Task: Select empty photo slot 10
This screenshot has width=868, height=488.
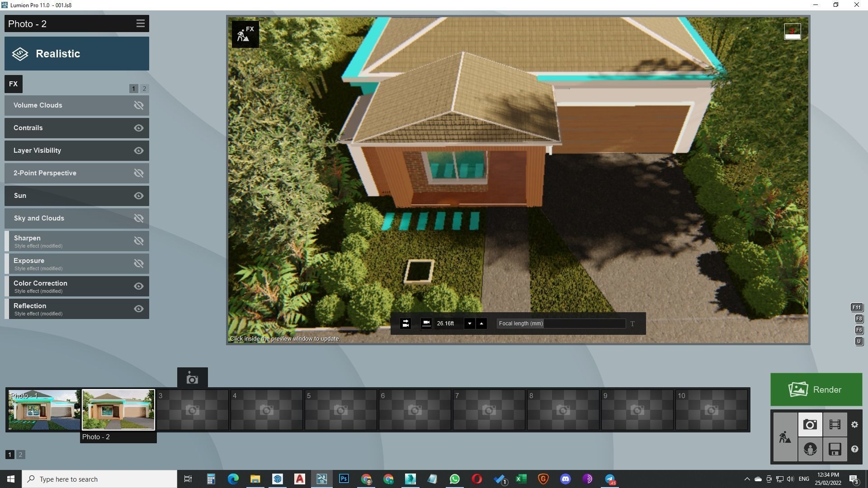Action: point(711,410)
